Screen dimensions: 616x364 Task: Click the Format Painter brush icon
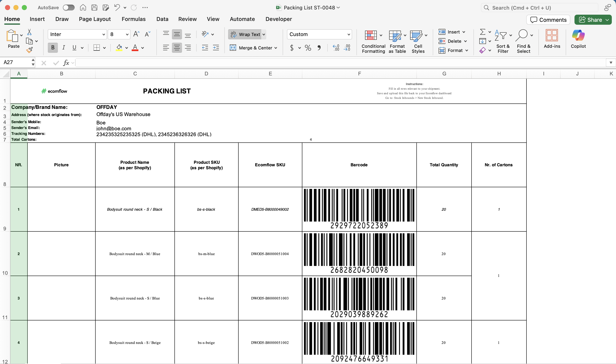30,50
